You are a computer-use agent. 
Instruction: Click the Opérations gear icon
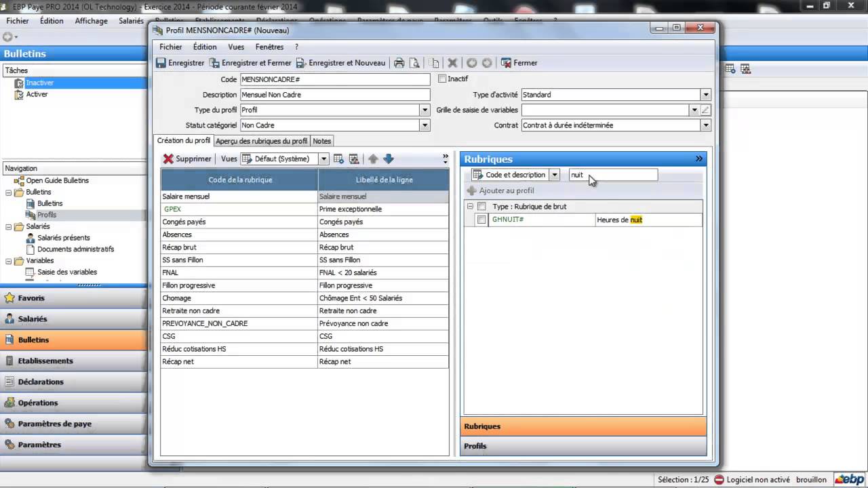pyautogui.click(x=9, y=403)
